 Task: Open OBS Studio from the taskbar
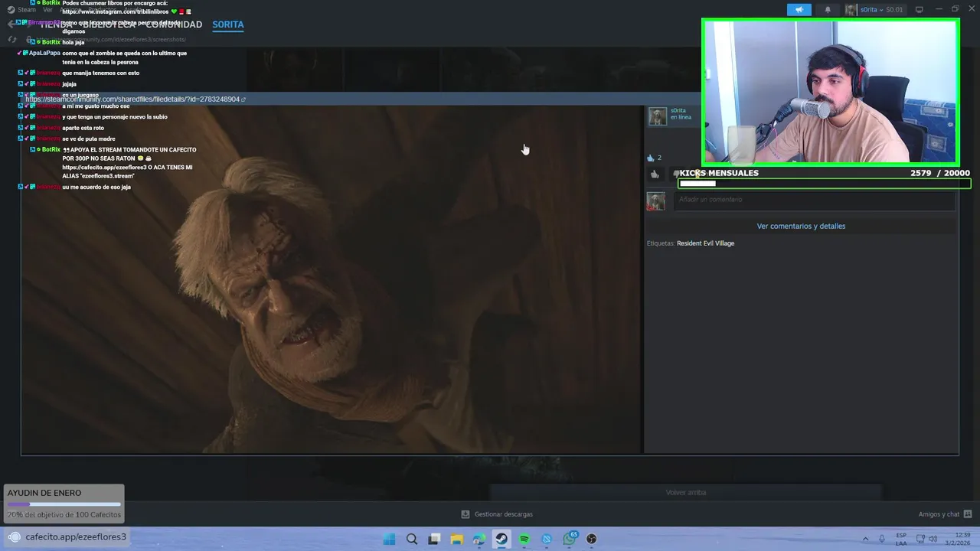click(x=591, y=539)
